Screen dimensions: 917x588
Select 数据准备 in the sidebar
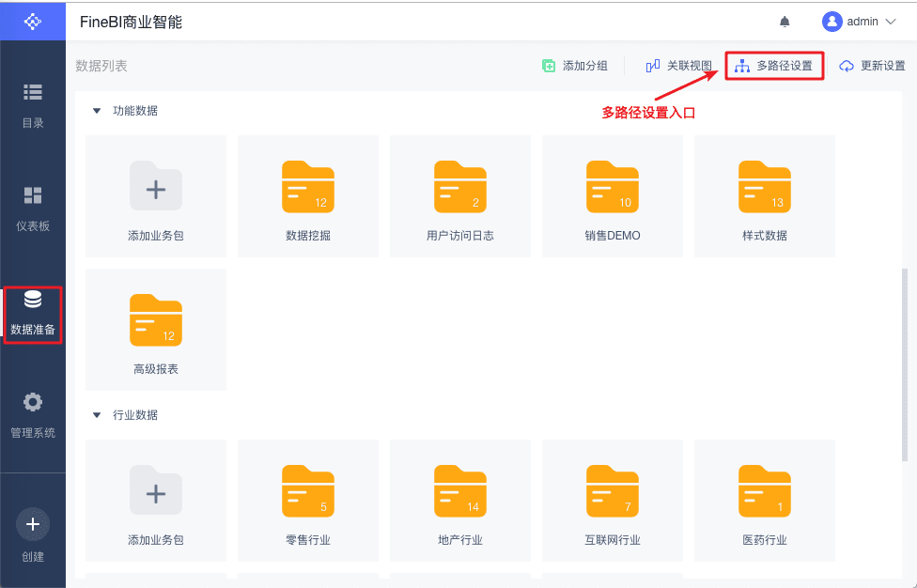[x=33, y=315]
